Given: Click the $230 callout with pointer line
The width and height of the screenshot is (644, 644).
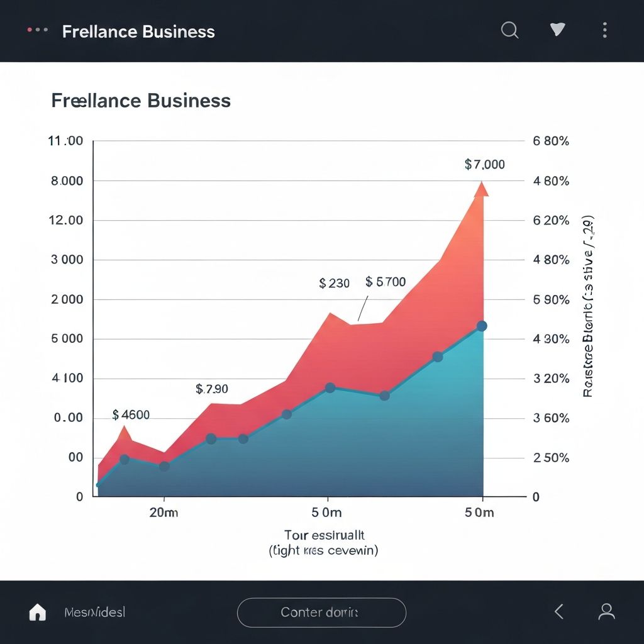Looking at the screenshot, I should pyautogui.click(x=334, y=284).
